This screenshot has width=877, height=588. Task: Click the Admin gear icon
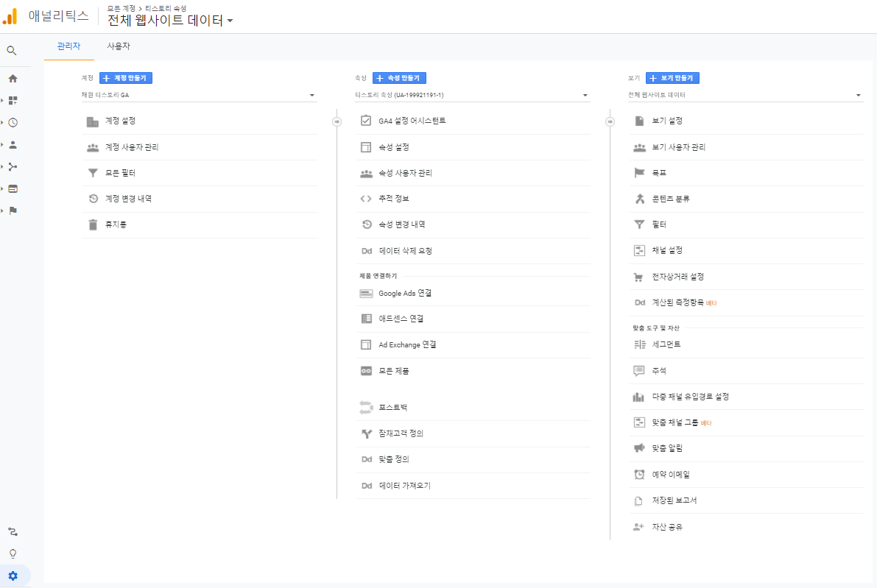coord(13,575)
